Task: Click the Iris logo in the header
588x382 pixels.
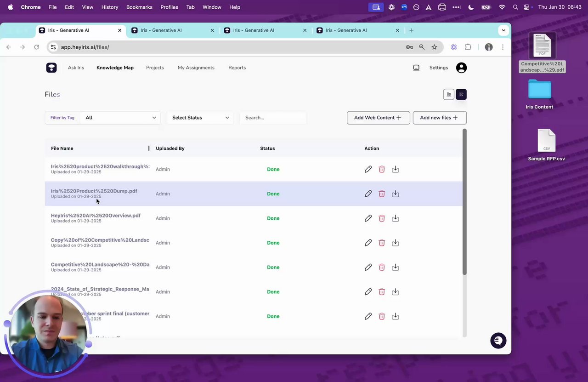Action: click(51, 68)
